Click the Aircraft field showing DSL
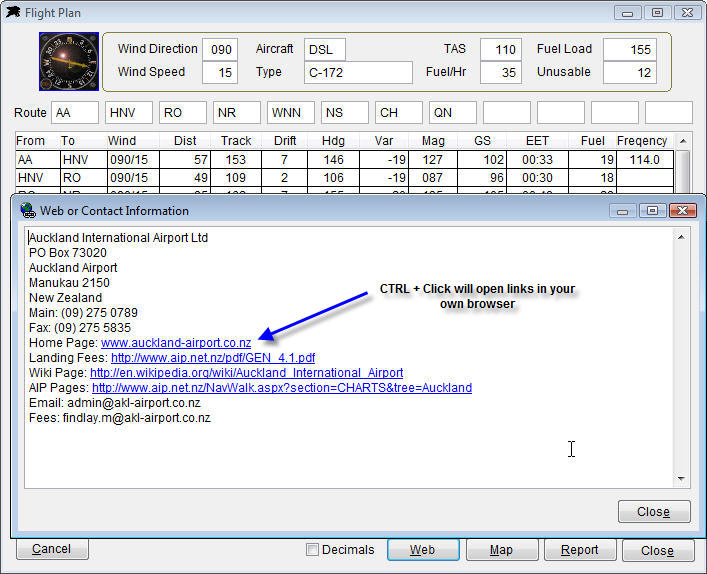 point(325,49)
